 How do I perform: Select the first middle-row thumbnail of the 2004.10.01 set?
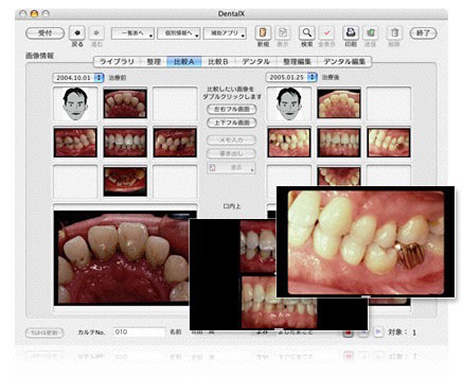tap(75, 142)
